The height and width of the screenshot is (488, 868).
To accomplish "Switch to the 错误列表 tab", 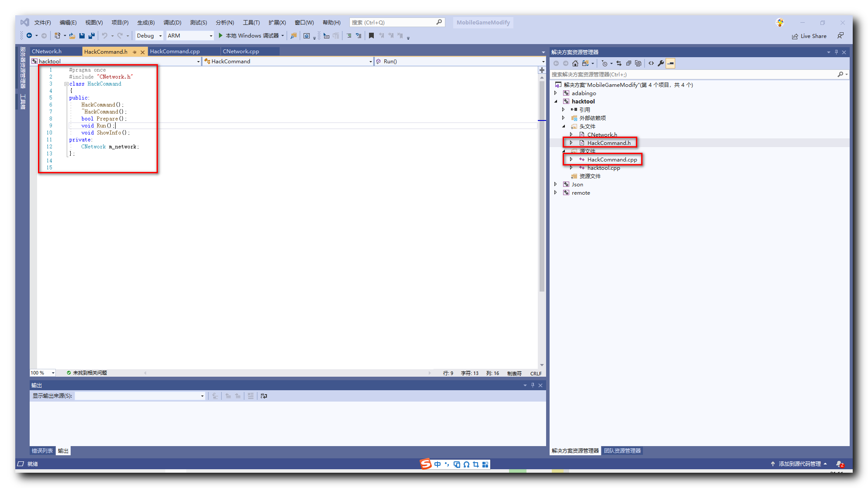I will pos(42,451).
